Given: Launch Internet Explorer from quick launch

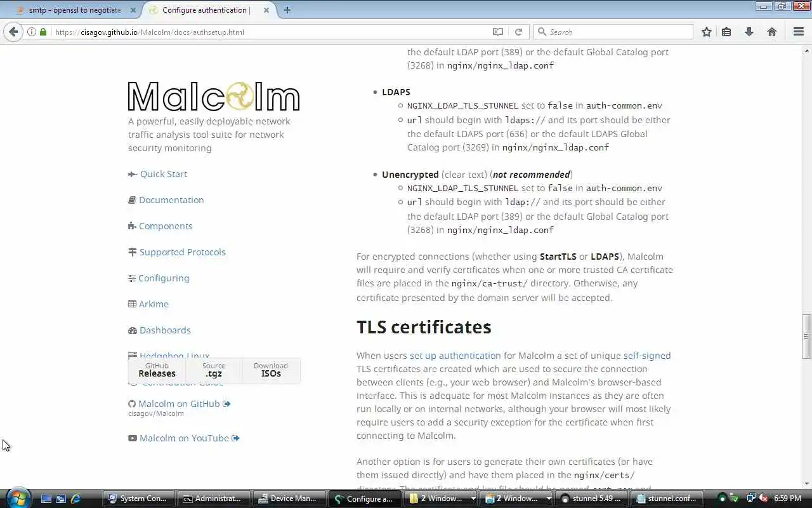Looking at the screenshot, I should 75,498.
